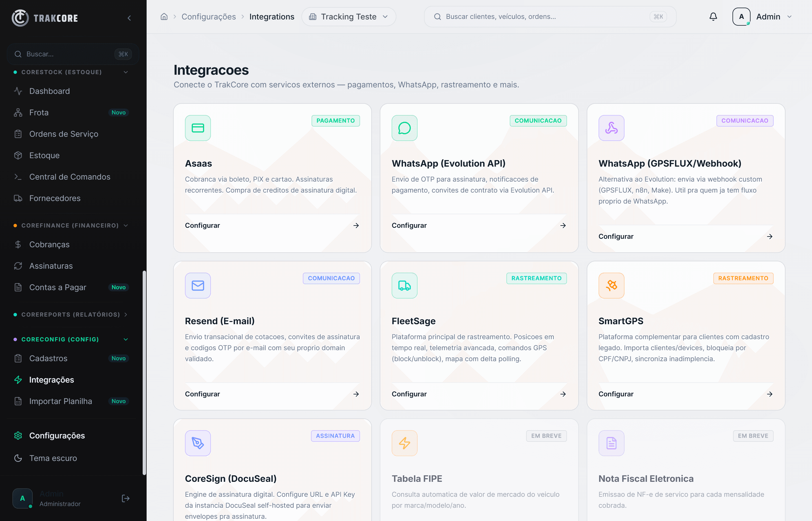Click the logout icon beside Administrador
Image resolution: width=812 pixels, height=521 pixels.
[x=125, y=498]
